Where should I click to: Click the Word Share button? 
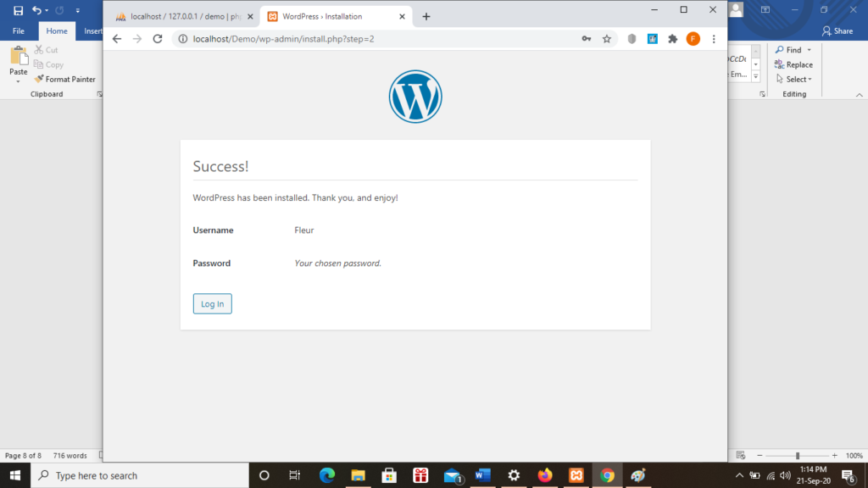pos(837,31)
